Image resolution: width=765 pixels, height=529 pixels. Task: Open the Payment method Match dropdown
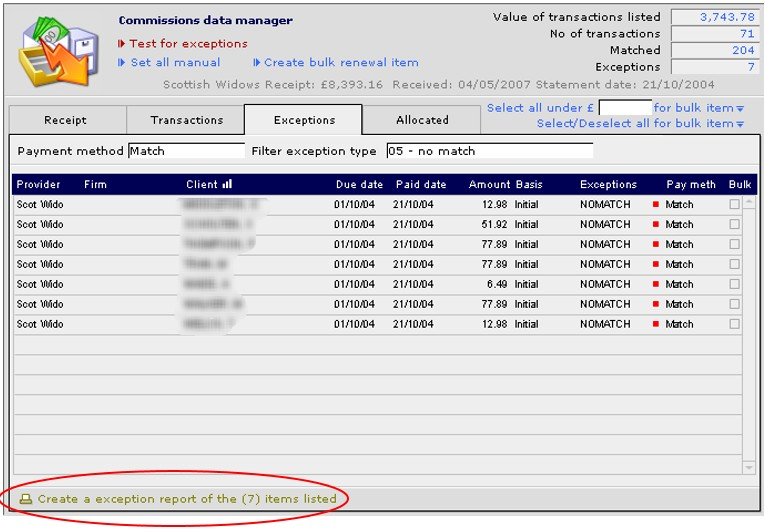point(186,151)
